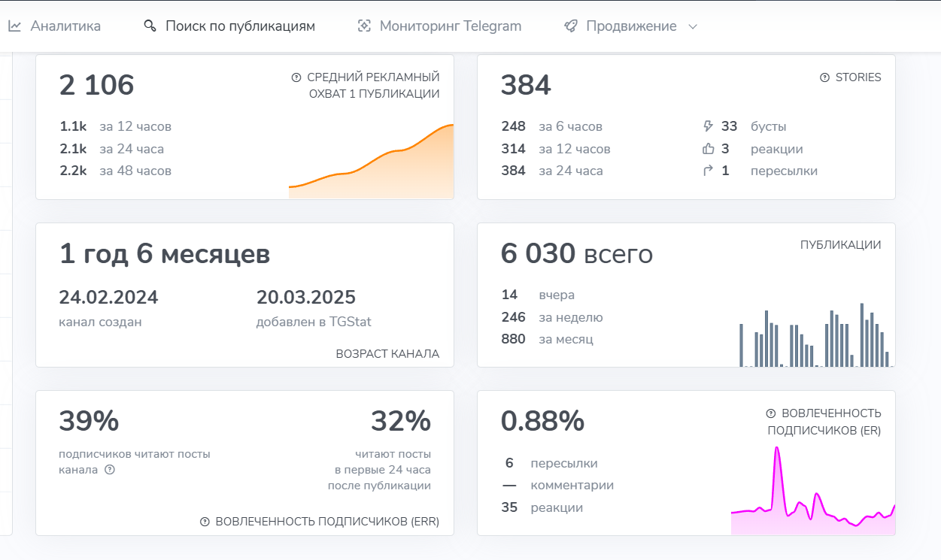Viewport: 941px width, 560px height.
Task: Click help icon next to подписчиков читают посты
Action: (x=110, y=470)
